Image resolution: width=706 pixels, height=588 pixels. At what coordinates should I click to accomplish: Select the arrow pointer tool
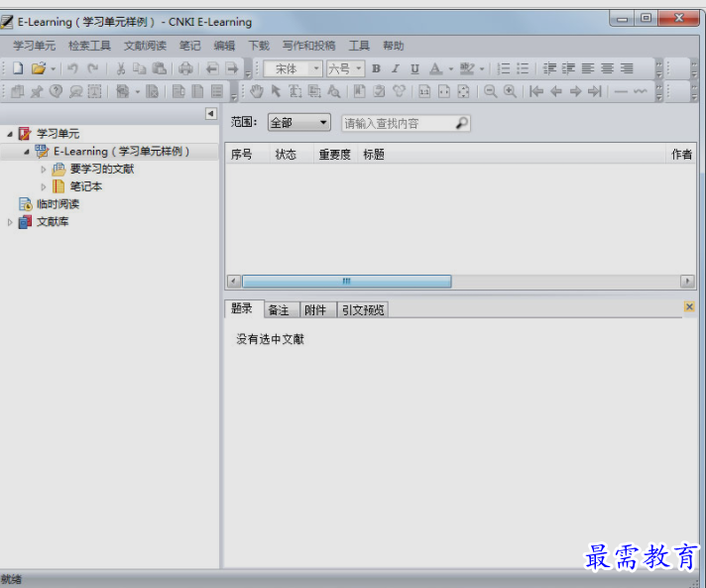276,91
